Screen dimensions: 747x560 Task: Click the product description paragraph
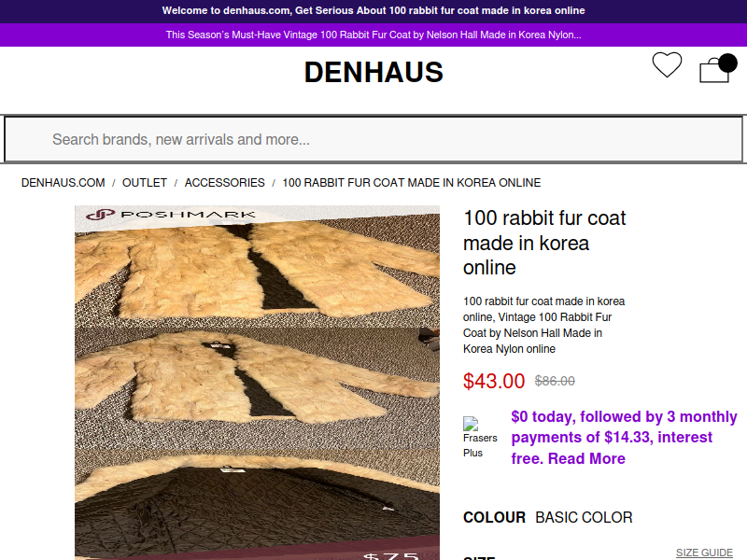pyautogui.click(x=544, y=325)
